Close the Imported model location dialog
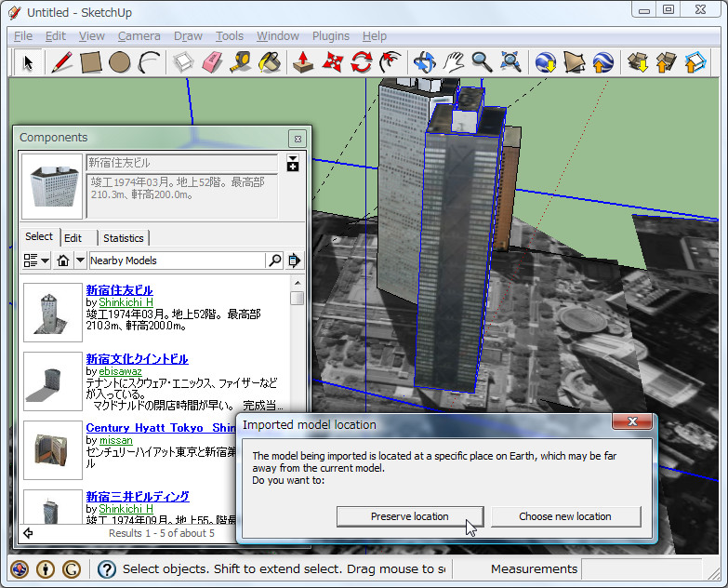The image size is (728, 588). (632, 421)
